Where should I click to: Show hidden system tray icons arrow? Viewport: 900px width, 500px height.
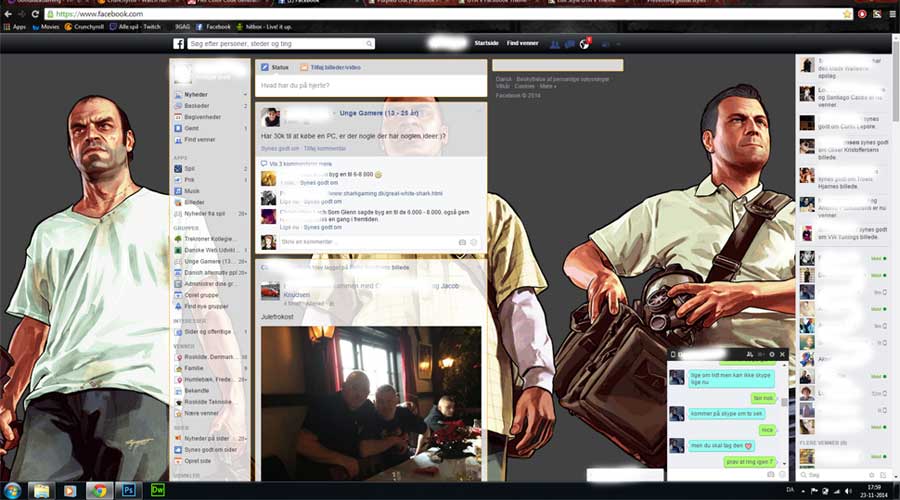pyautogui.click(x=803, y=491)
